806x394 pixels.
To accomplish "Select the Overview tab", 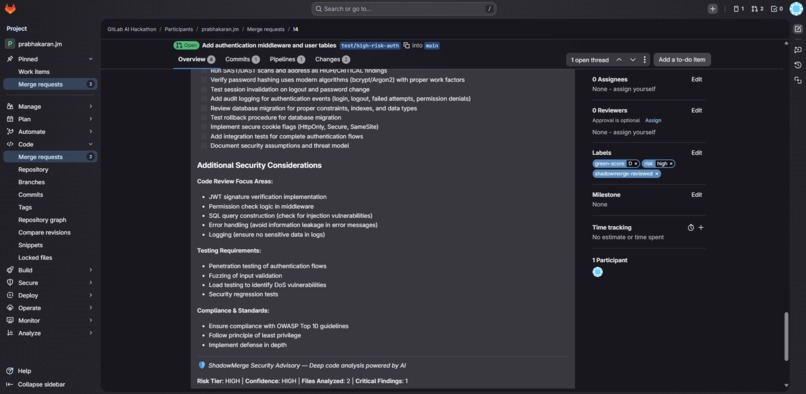I will pyautogui.click(x=196, y=60).
